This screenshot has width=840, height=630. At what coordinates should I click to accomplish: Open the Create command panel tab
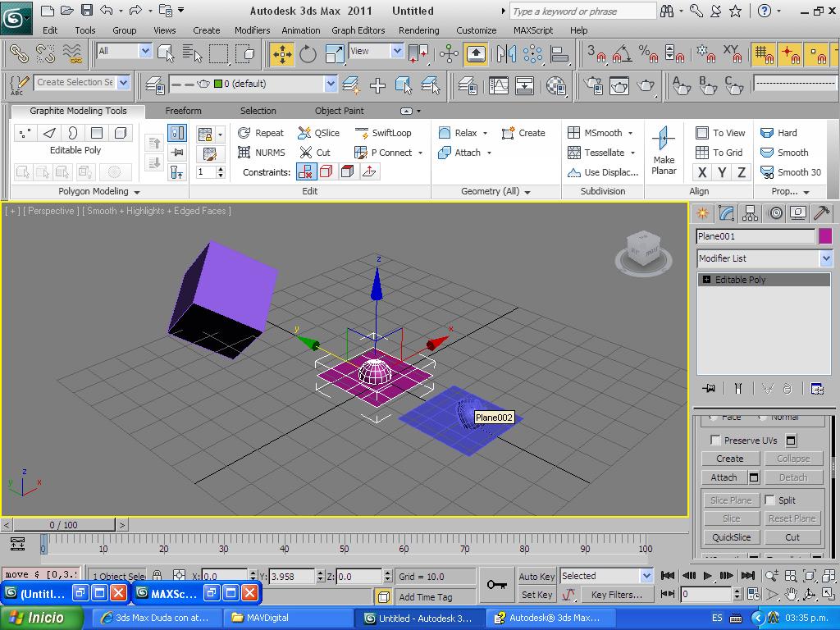(x=702, y=213)
